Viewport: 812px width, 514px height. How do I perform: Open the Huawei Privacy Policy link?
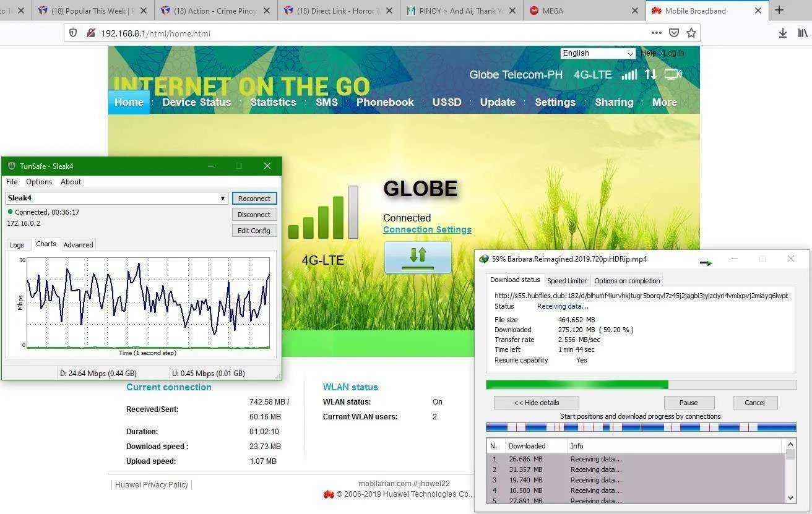point(152,485)
